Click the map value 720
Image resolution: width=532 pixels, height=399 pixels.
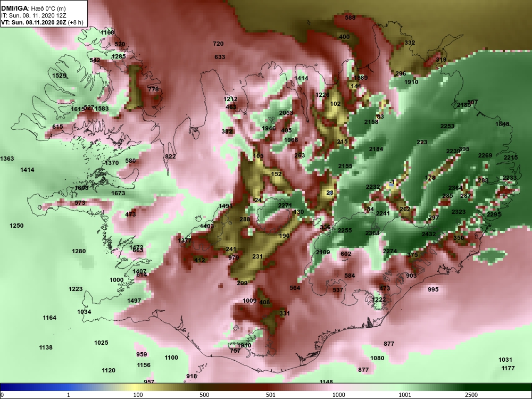(x=218, y=44)
